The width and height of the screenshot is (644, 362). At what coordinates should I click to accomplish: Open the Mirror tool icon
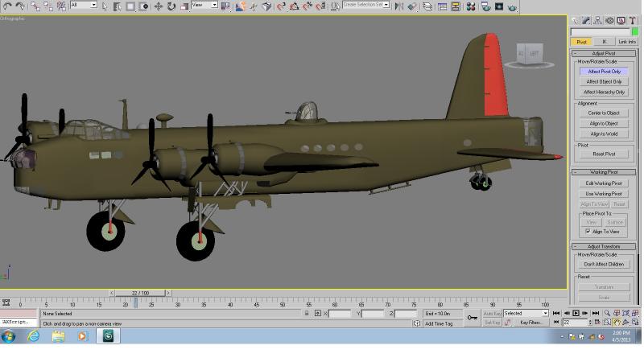point(398,6)
